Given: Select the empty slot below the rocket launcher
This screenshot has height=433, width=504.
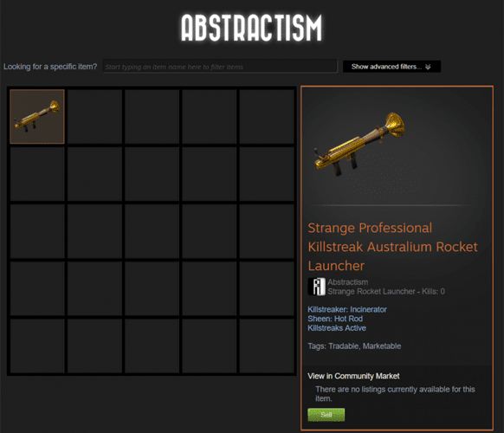Looking at the screenshot, I should (37, 174).
